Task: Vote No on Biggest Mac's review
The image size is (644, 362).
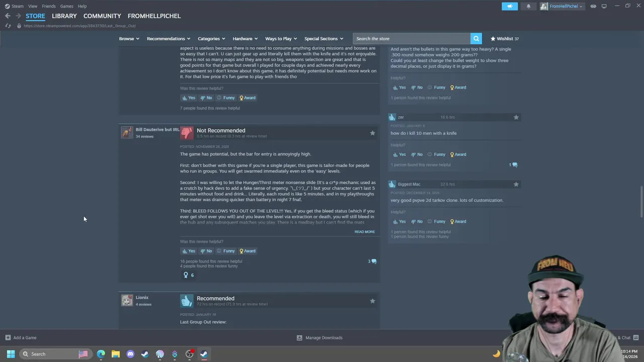Action: point(417,221)
